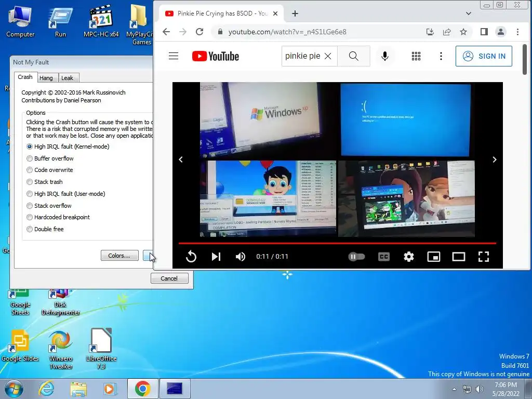Launch Internet Explorer from the taskbar
532x399 pixels.
point(46,389)
